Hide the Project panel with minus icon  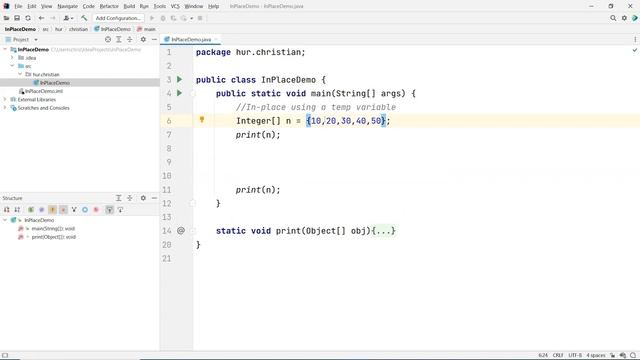tap(154, 39)
